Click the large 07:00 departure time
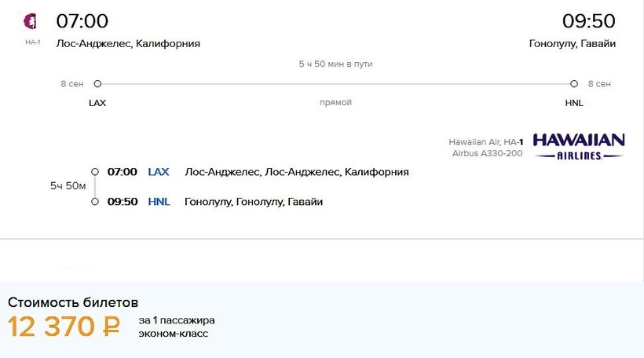644x358 pixels. tap(82, 21)
